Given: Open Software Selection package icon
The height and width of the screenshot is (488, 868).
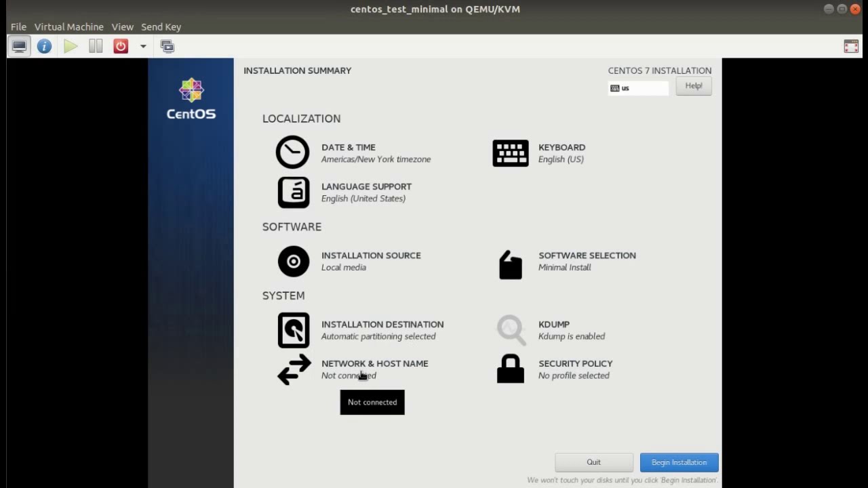Looking at the screenshot, I should 511,265.
